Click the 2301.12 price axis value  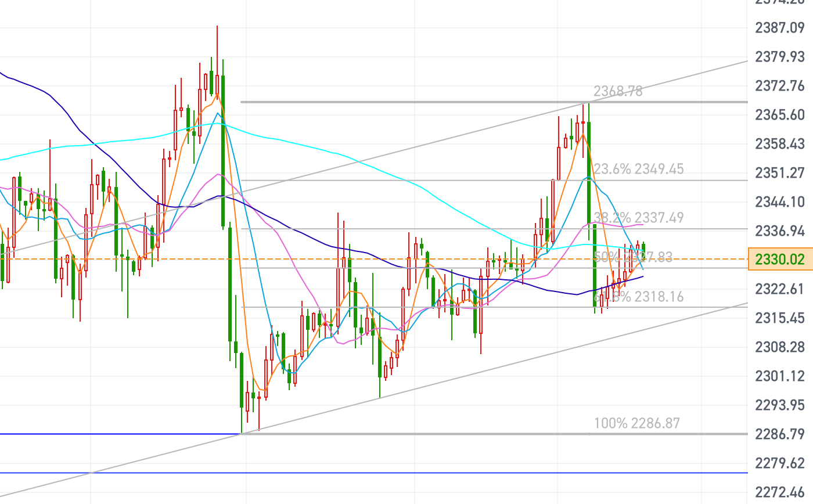click(780, 376)
